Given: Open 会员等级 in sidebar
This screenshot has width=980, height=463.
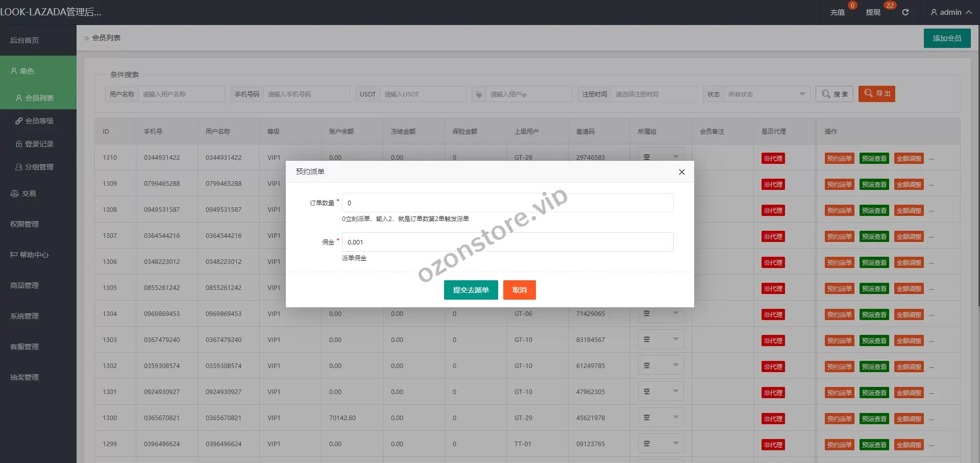Looking at the screenshot, I should pos(39,121).
